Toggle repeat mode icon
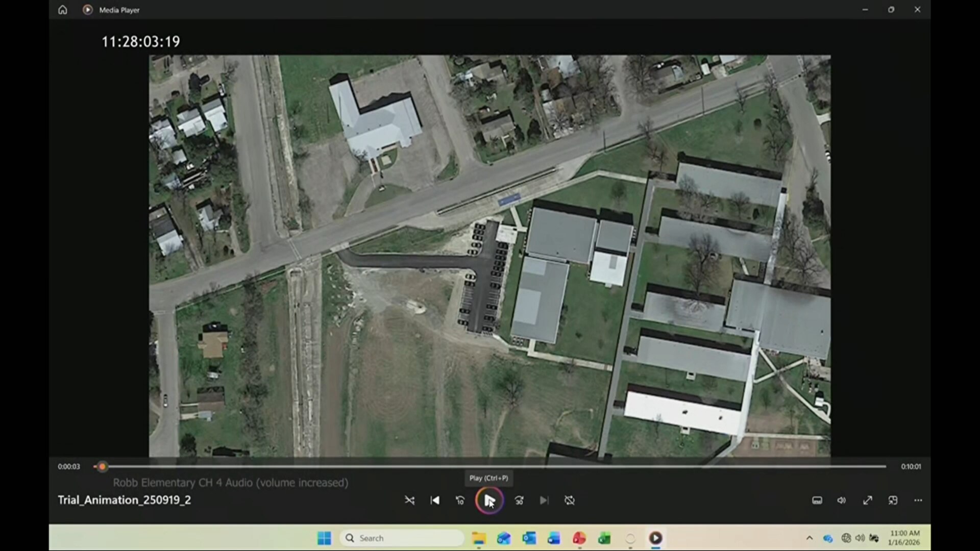The width and height of the screenshot is (980, 551). tap(570, 500)
